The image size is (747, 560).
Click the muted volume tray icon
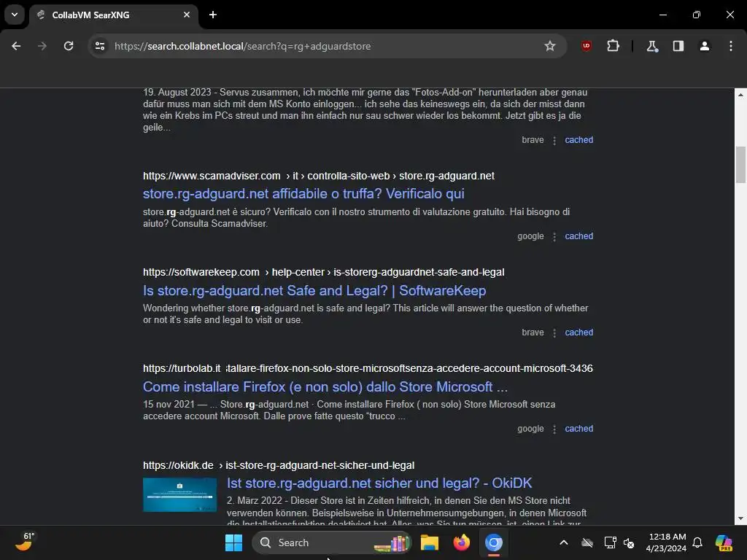(x=629, y=542)
